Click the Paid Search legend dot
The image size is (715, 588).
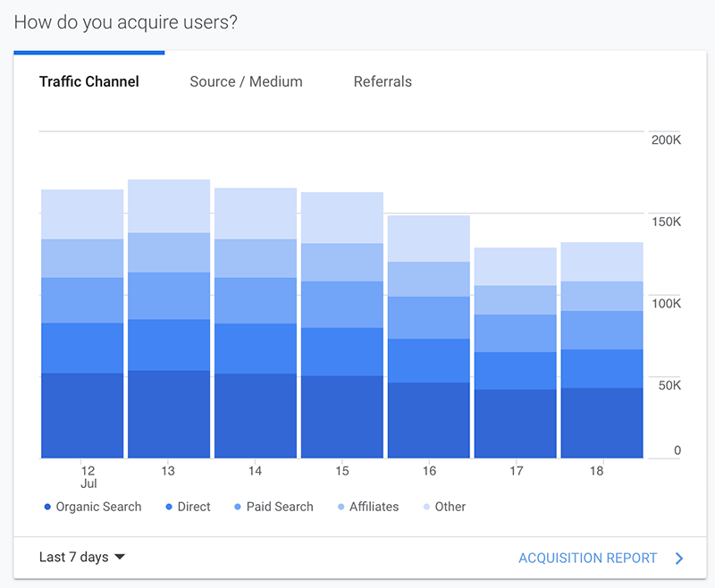click(x=237, y=507)
